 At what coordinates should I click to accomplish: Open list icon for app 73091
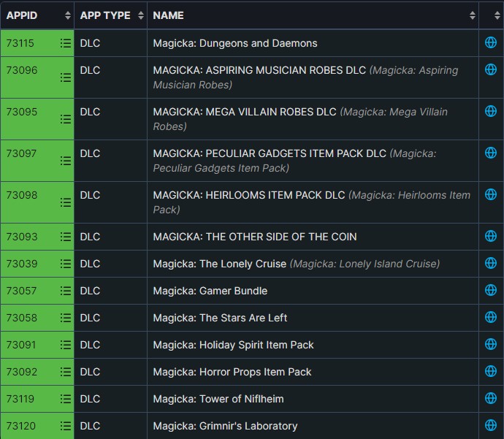pyautogui.click(x=66, y=345)
